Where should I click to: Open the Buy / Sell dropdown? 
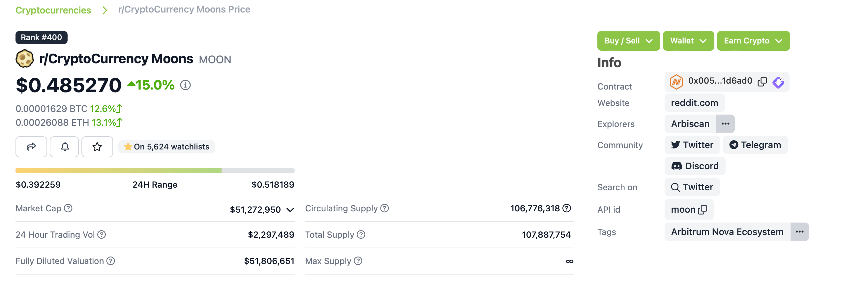click(x=628, y=41)
